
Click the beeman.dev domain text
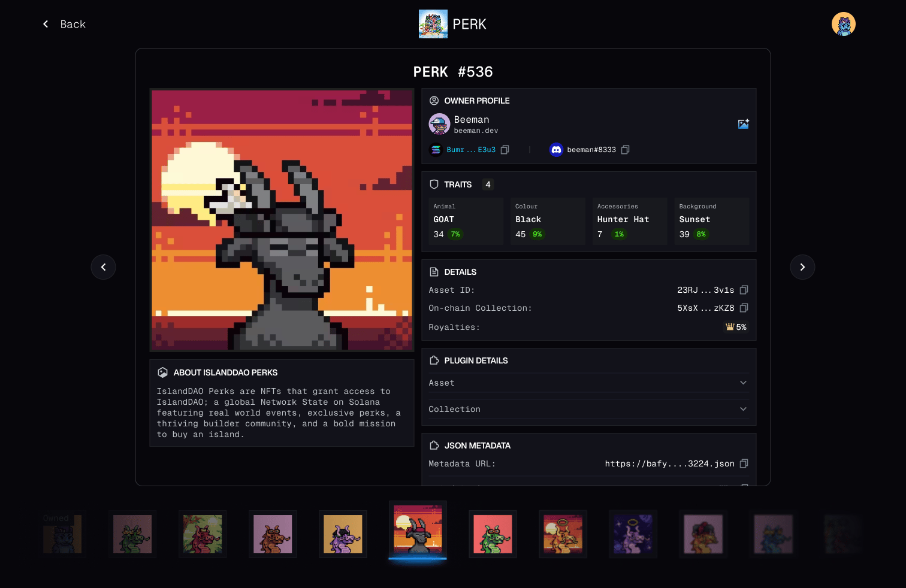pos(476,131)
